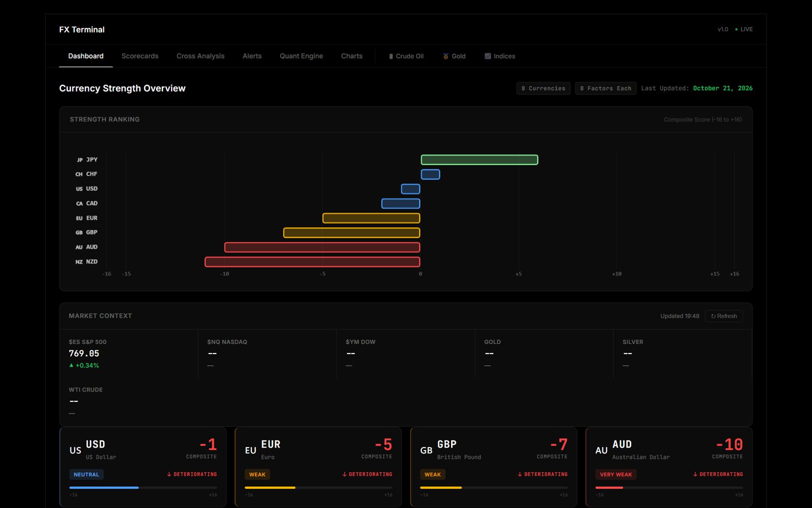The width and height of the screenshot is (812, 508).
Task: Click the green LIVE status indicator
Action: pos(744,29)
